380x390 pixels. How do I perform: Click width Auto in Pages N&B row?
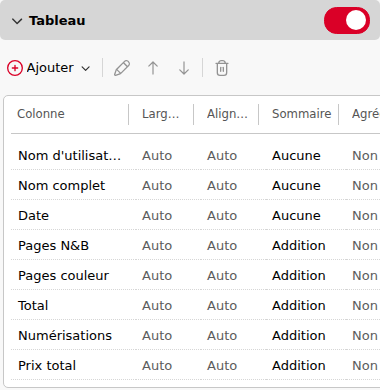tap(157, 246)
